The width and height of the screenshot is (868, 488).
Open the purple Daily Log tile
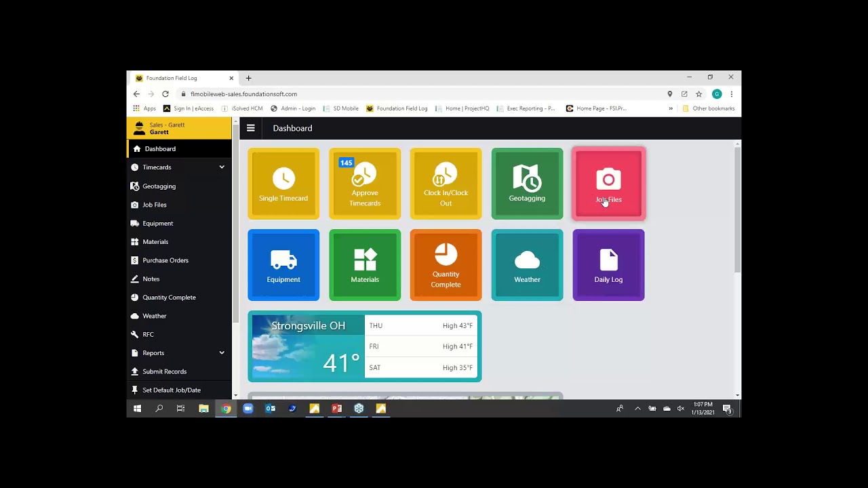(608, 265)
